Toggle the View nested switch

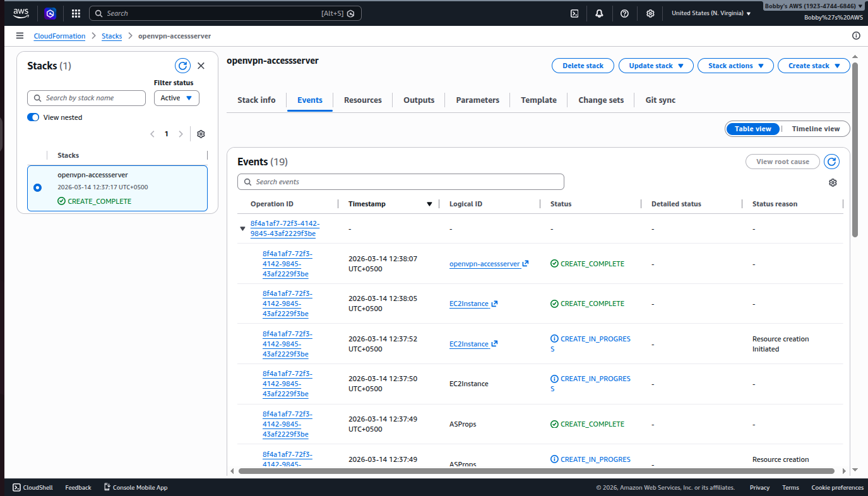pos(33,117)
